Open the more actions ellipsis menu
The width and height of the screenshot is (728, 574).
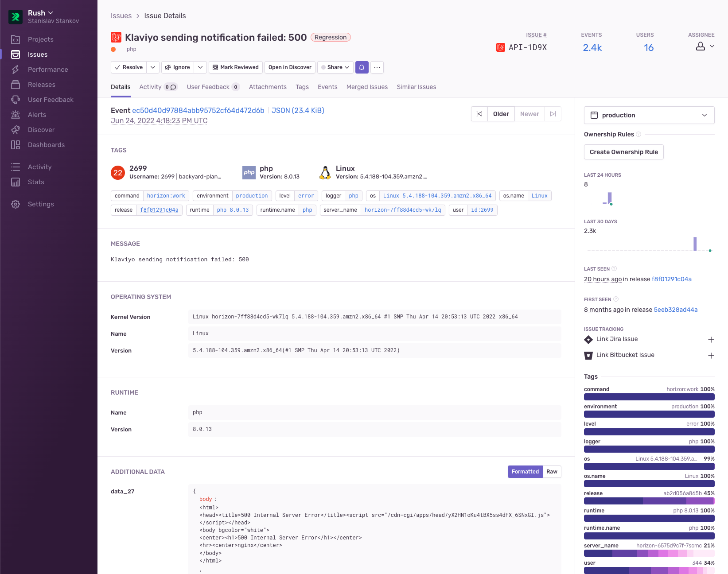[x=377, y=67]
